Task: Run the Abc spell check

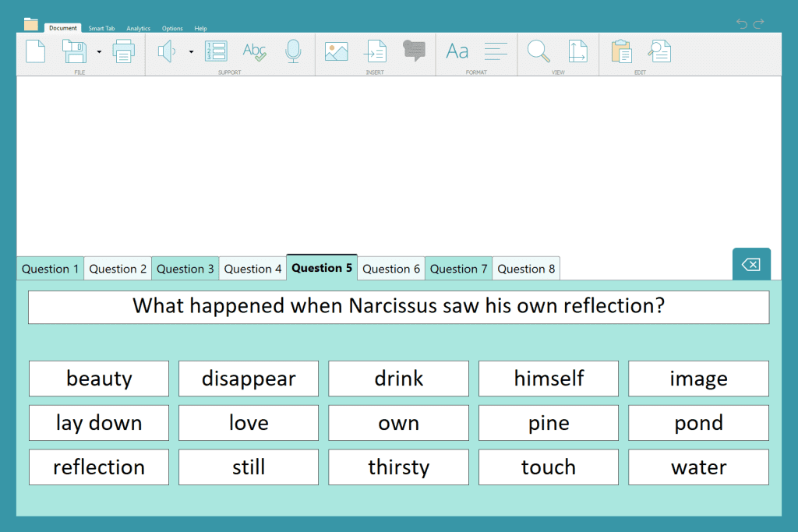Action: tap(255, 51)
